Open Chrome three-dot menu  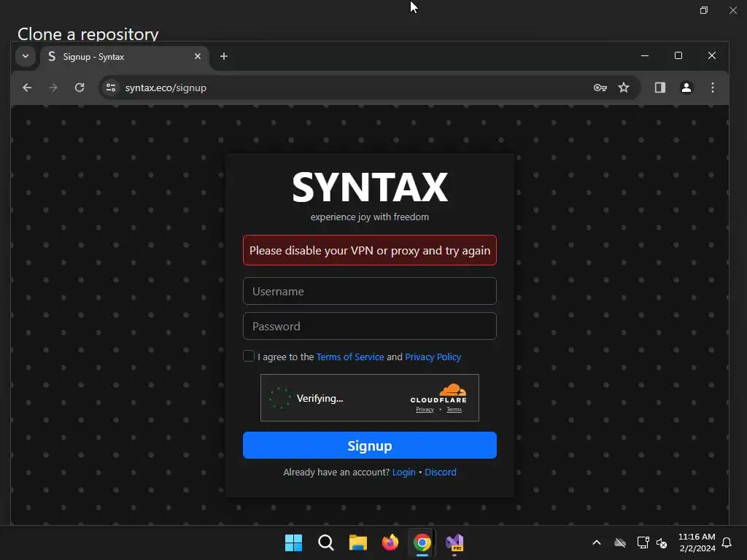[713, 87]
